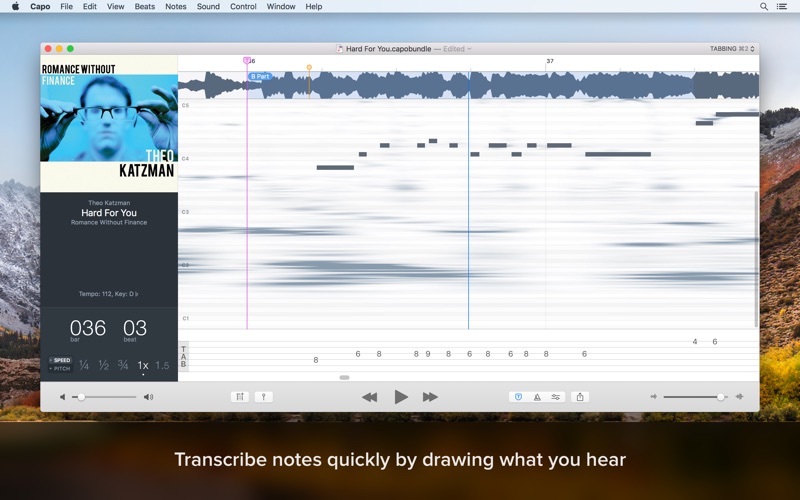This screenshot has width=800, height=500.
Task: Open the File menu
Action: pos(66,6)
